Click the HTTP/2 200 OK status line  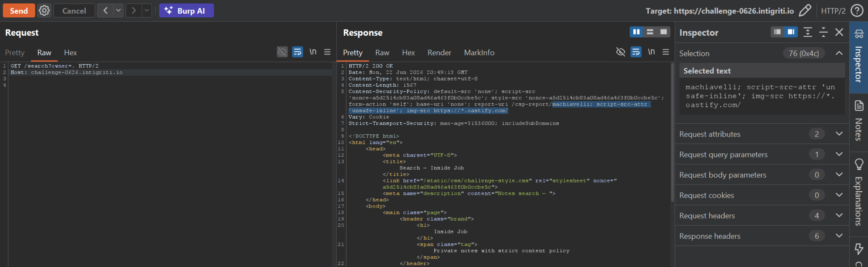(370, 66)
